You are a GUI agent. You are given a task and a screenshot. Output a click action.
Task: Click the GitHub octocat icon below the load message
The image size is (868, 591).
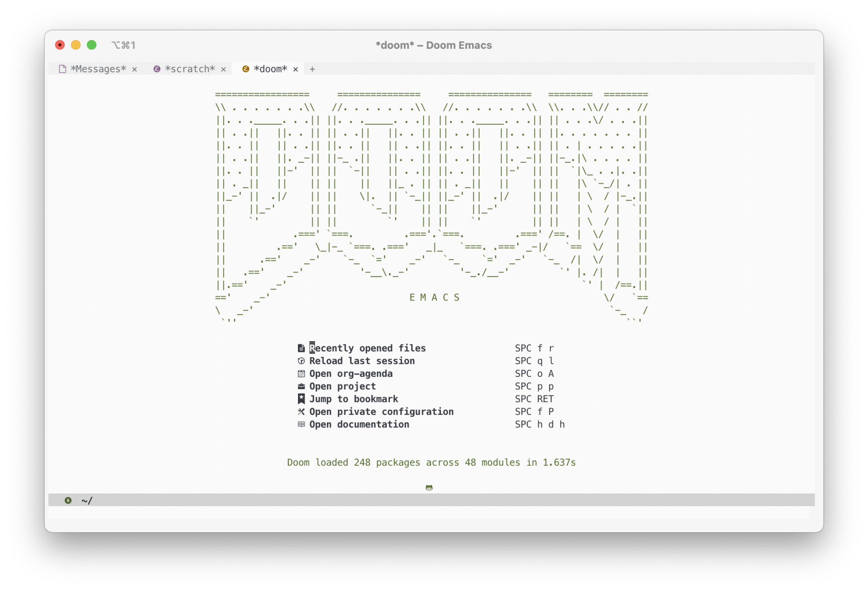(429, 488)
